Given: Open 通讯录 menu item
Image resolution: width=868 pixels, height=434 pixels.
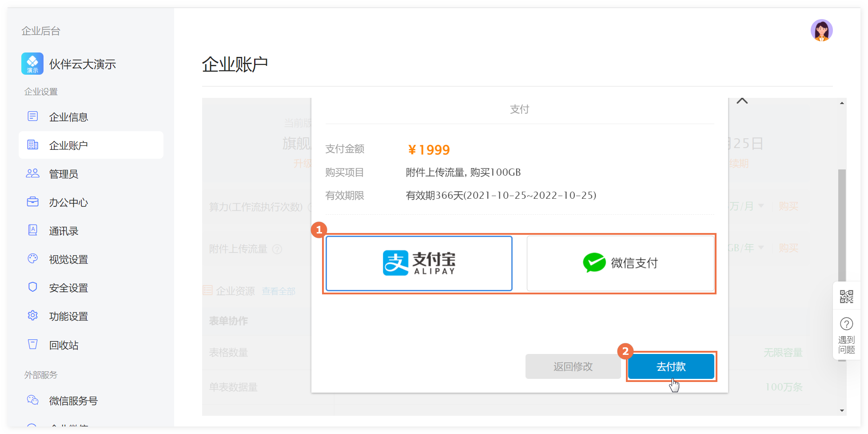Looking at the screenshot, I should point(91,230).
